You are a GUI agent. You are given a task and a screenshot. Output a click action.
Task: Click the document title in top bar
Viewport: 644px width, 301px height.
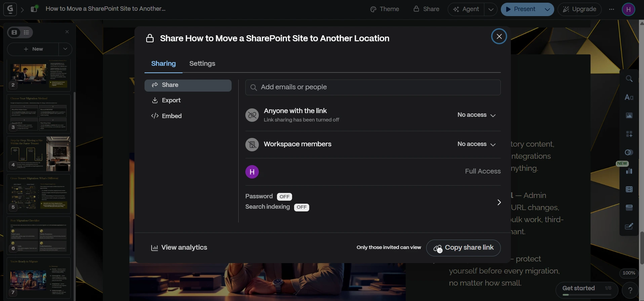click(106, 9)
